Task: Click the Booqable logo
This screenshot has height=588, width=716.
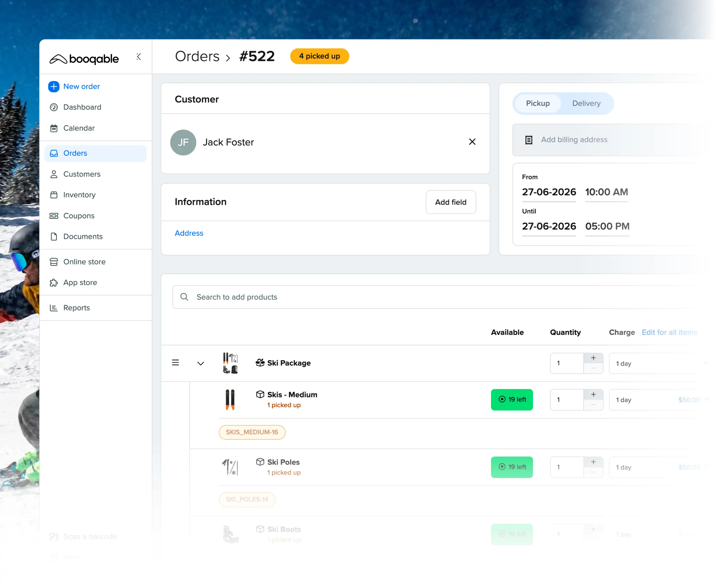Action: (x=84, y=59)
